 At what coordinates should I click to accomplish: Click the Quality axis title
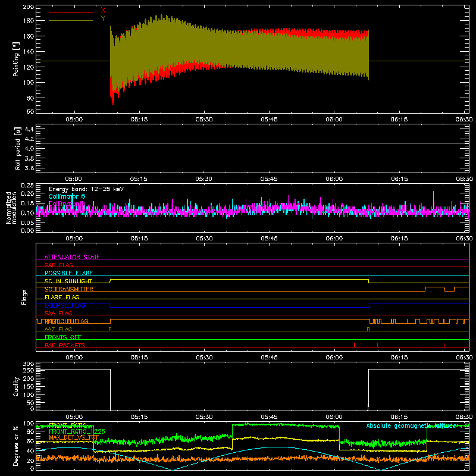(16, 386)
